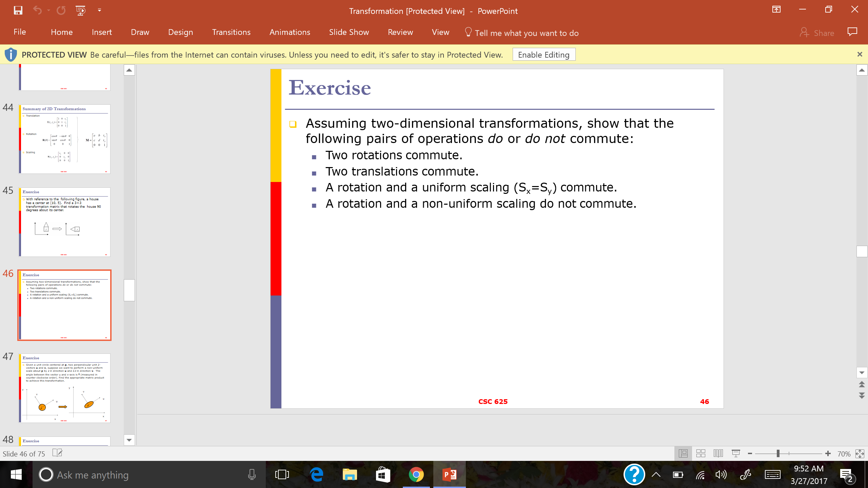Switch to Reading View

[x=718, y=453]
